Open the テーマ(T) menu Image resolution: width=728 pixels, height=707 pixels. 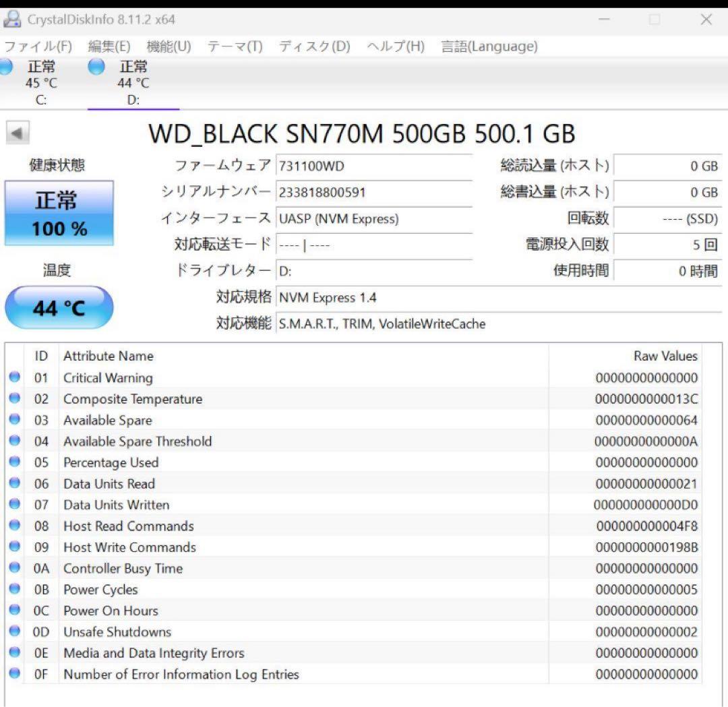coord(235,47)
